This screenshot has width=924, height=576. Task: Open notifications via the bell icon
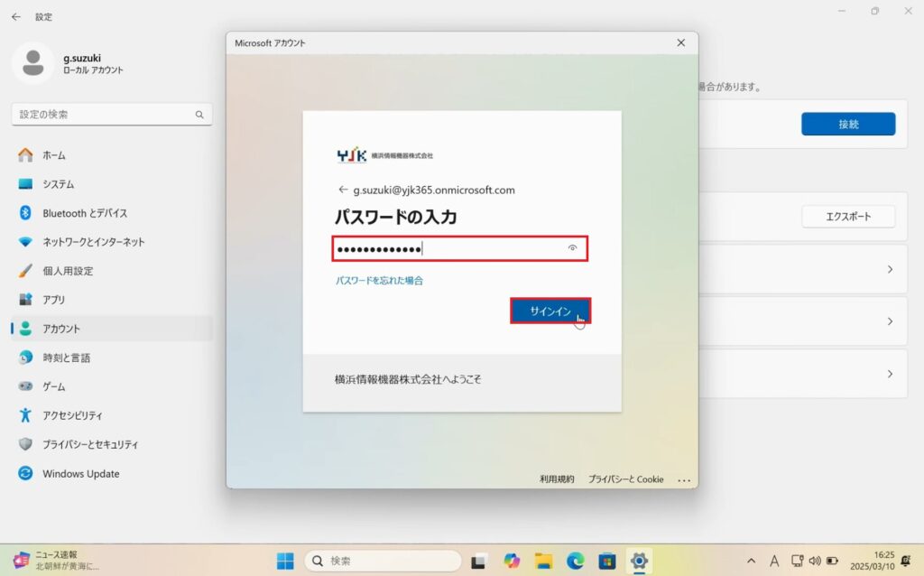pos(906,561)
